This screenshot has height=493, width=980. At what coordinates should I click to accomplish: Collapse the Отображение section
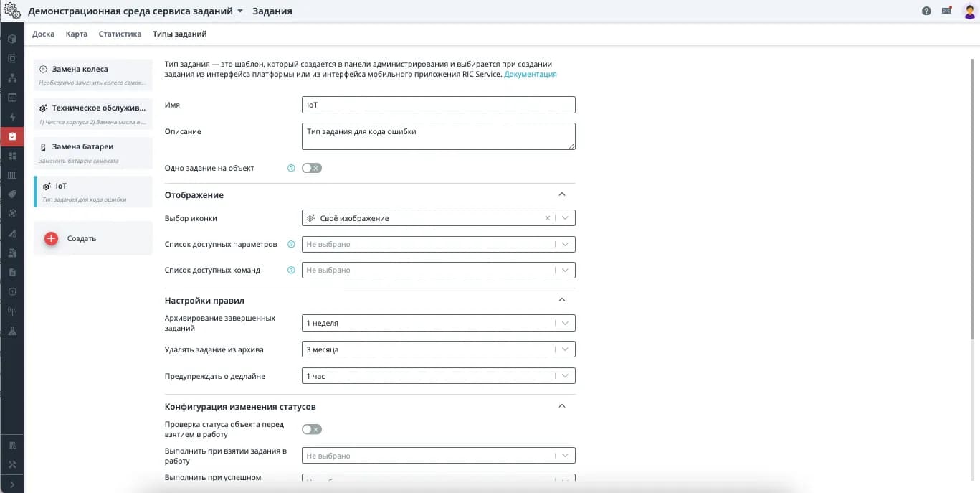562,194
